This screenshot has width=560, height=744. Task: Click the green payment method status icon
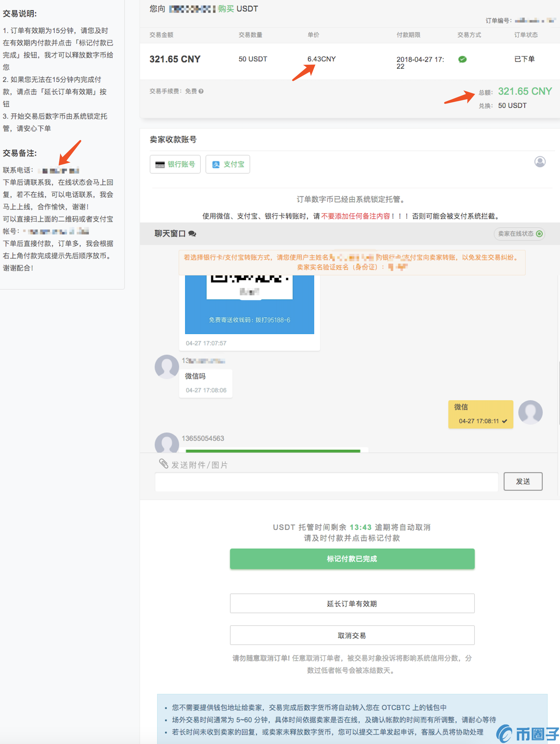coord(463,60)
